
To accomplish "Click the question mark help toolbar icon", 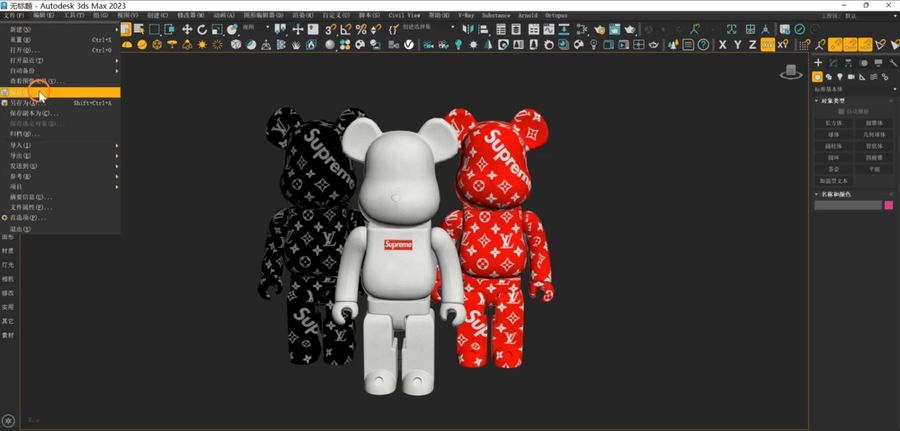I will (x=703, y=44).
